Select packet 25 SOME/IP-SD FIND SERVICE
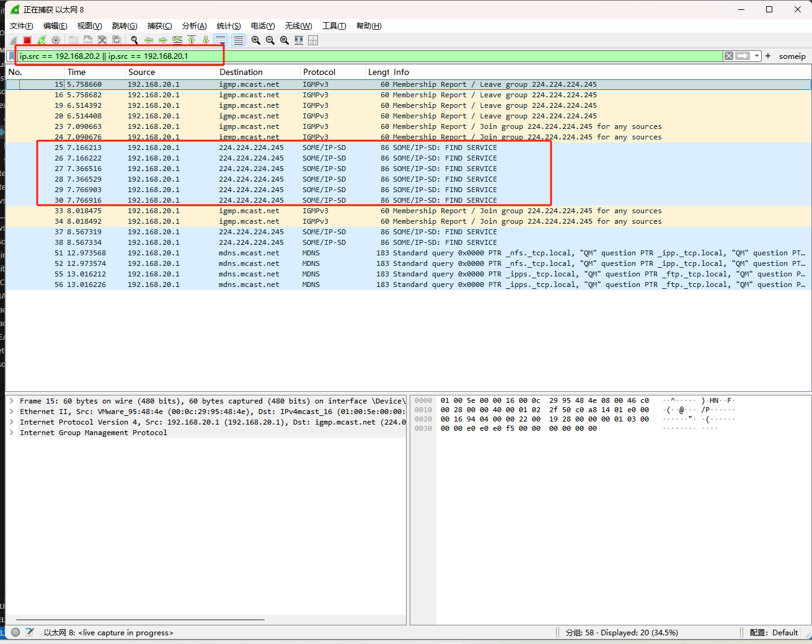The width and height of the screenshot is (812, 644). point(408,148)
